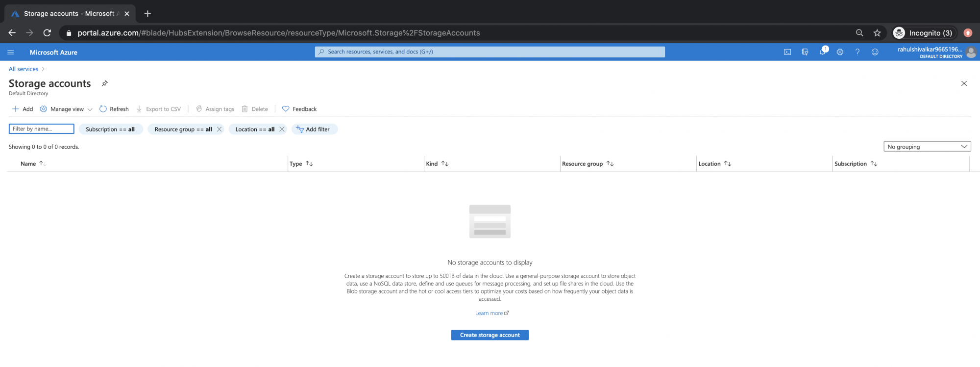Click "No storage accounts to display" text

490,262
